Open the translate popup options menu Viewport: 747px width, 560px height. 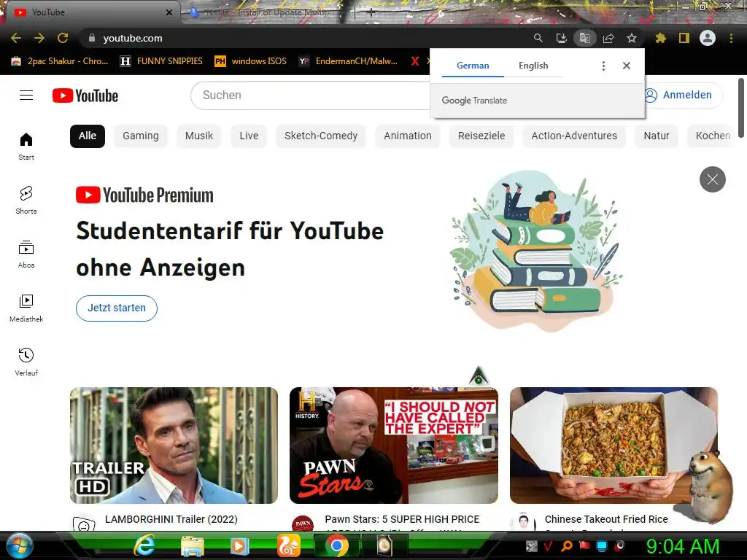[x=603, y=66]
